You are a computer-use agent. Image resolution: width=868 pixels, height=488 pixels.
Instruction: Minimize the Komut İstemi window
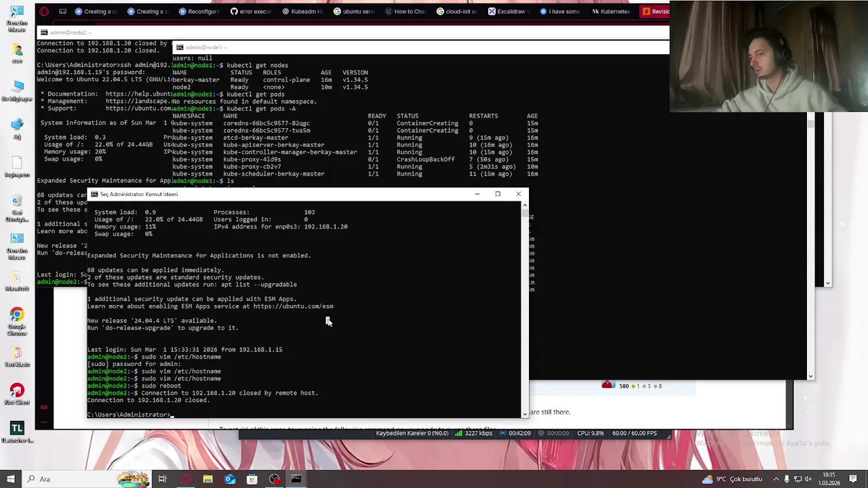(477, 194)
